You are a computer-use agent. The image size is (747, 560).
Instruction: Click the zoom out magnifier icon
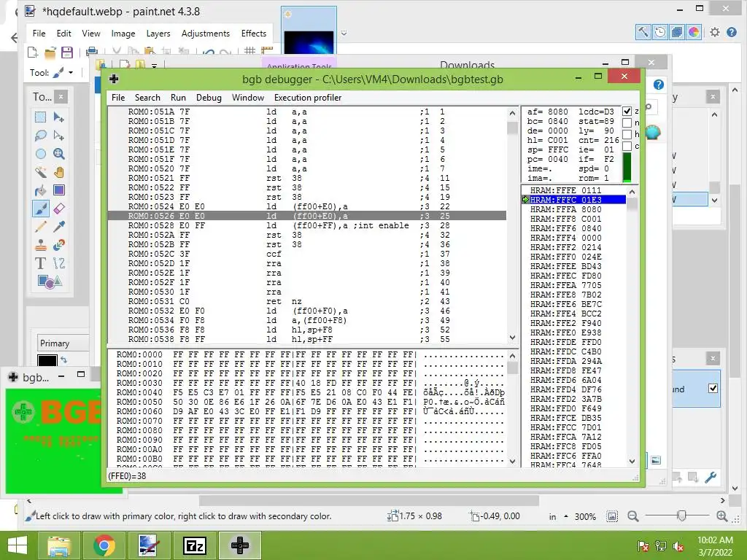(632, 516)
